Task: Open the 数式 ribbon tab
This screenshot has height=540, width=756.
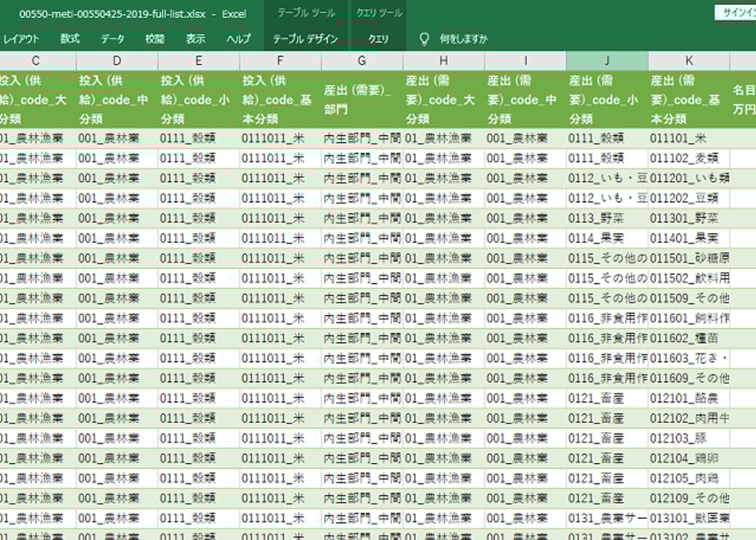Action: click(70, 38)
